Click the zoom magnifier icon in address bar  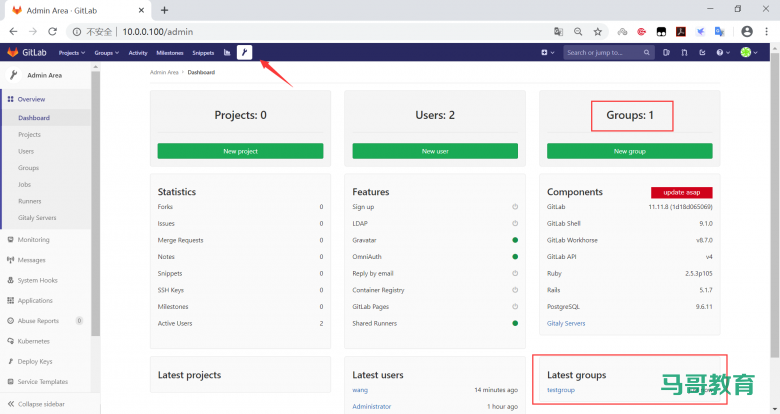(578, 32)
